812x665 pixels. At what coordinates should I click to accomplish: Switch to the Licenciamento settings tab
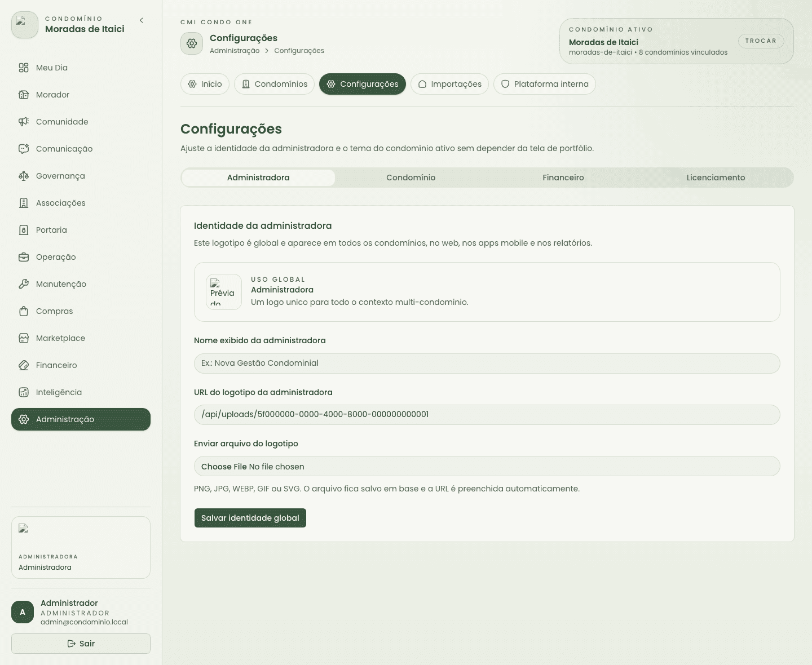(x=716, y=178)
